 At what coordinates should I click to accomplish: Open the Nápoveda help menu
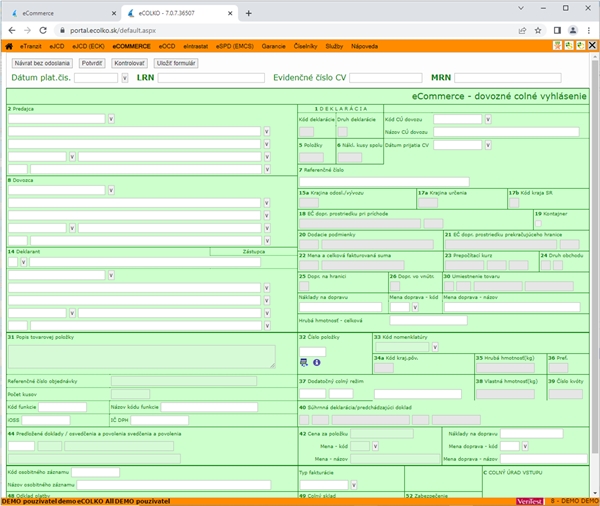364,46
